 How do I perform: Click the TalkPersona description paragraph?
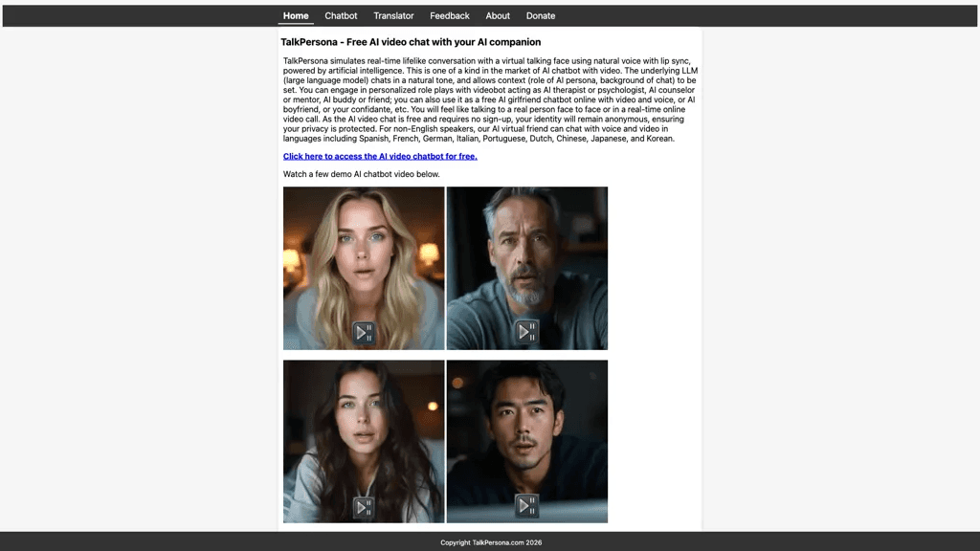coord(490,99)
